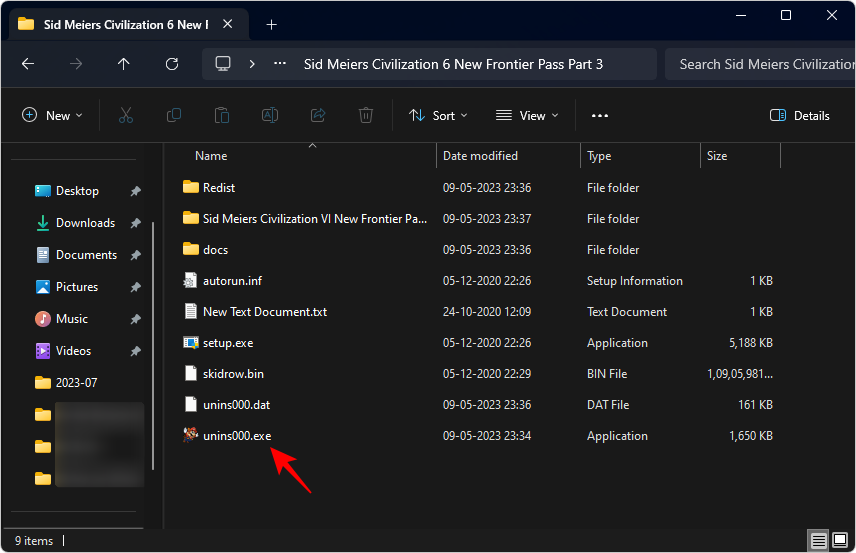Select the Sid Meiers Civilization VI New Frontier folder icon
The height and width of the screenshot is (553, 856).
pyautogui.click(x=191, y=218)
